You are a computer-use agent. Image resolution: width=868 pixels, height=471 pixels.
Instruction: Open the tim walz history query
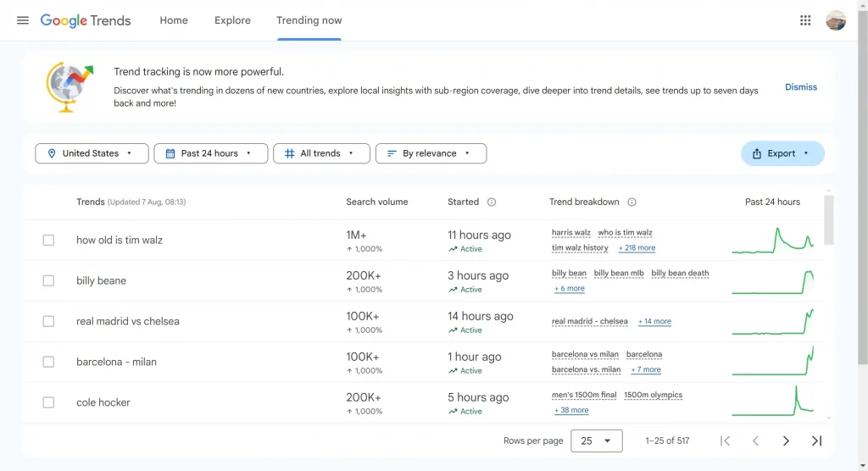[x=580, y=248]
